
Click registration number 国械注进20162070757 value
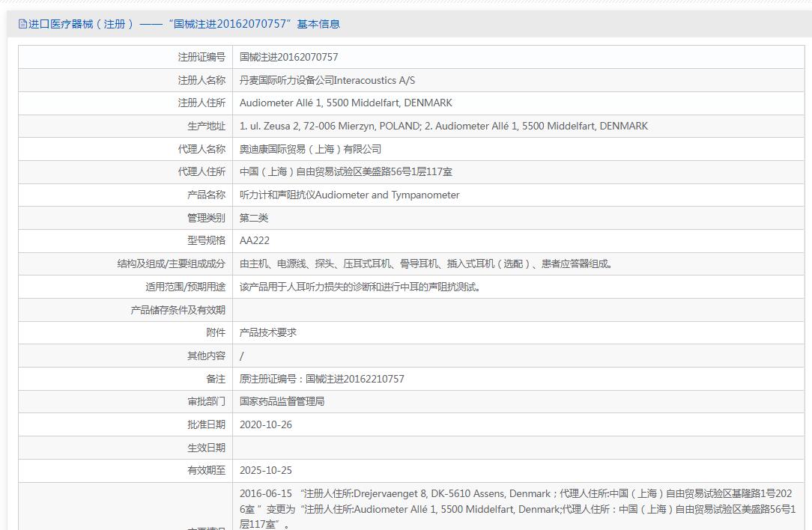(288, 57)
